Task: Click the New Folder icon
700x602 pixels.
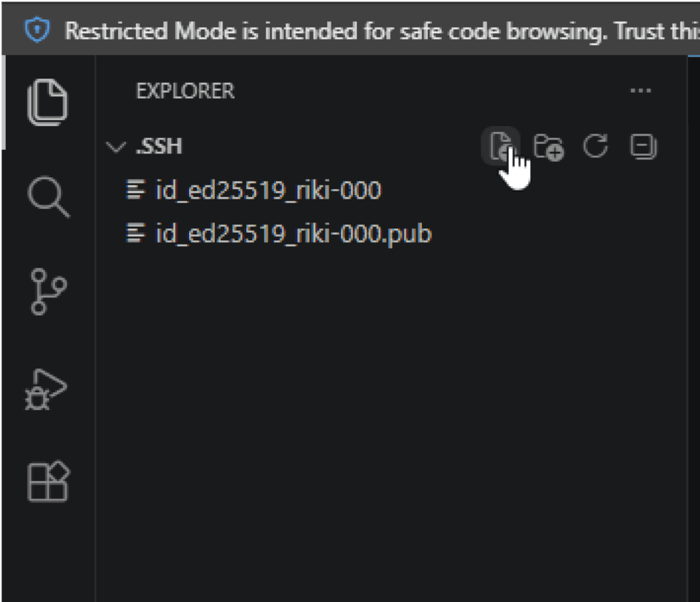Action: point(549,146)
